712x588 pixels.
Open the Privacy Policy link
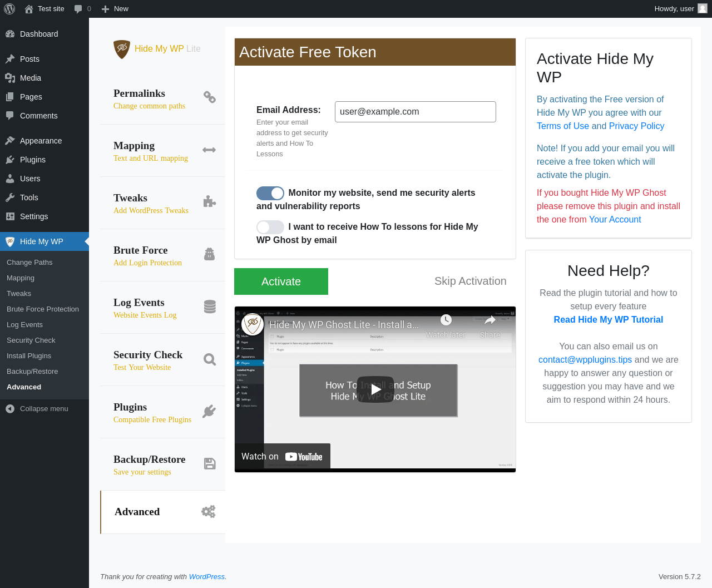[x=637, y=126]
